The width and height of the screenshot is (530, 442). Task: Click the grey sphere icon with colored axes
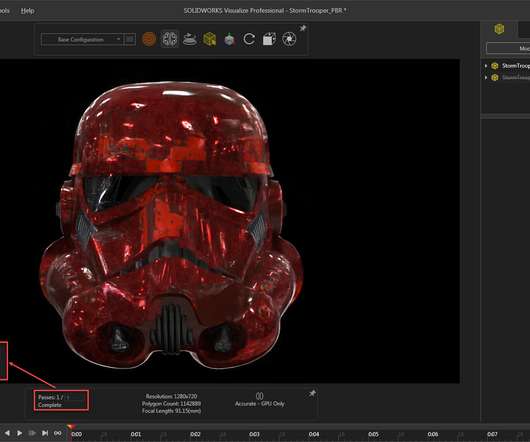(x=230, y=40)
